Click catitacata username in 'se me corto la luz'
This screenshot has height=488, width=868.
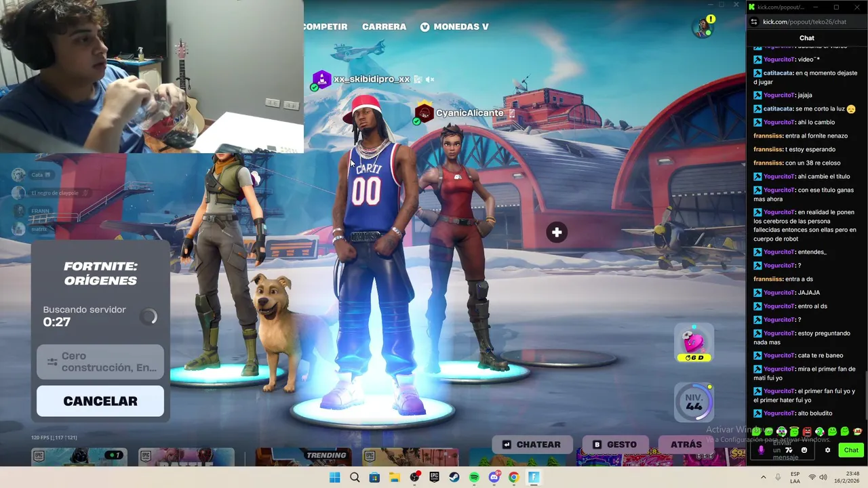click(778, 109)
